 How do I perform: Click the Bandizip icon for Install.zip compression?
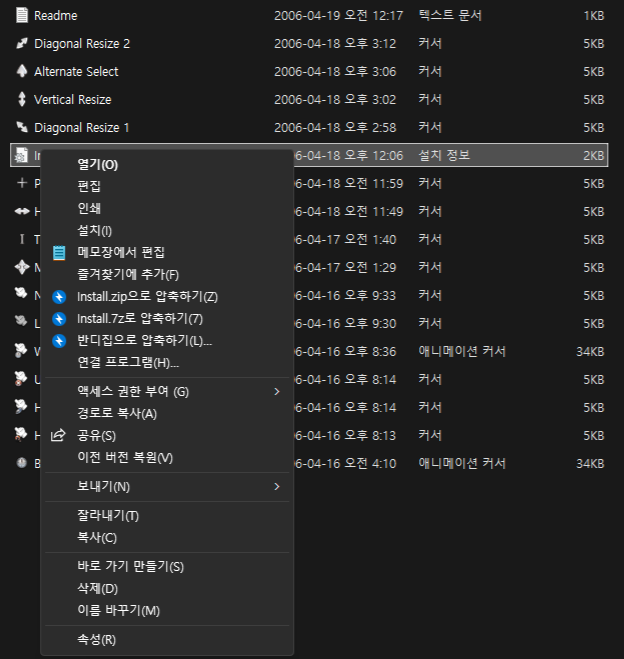[59, 296]
